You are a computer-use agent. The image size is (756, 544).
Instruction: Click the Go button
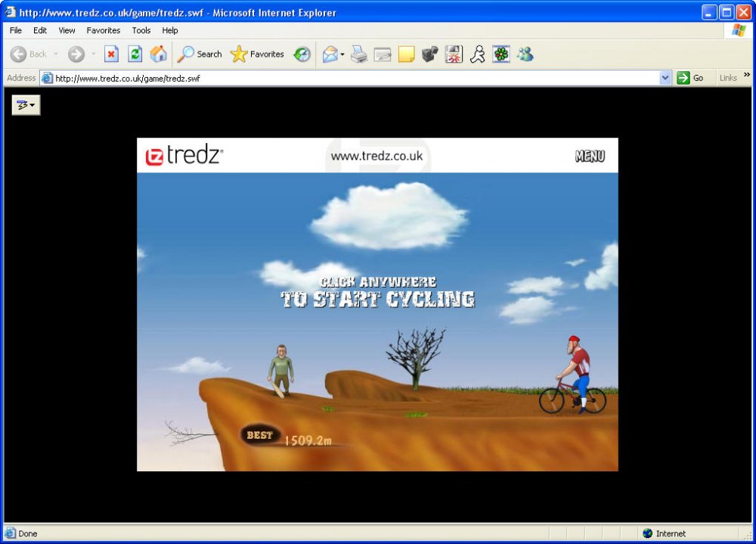(690, 78)
